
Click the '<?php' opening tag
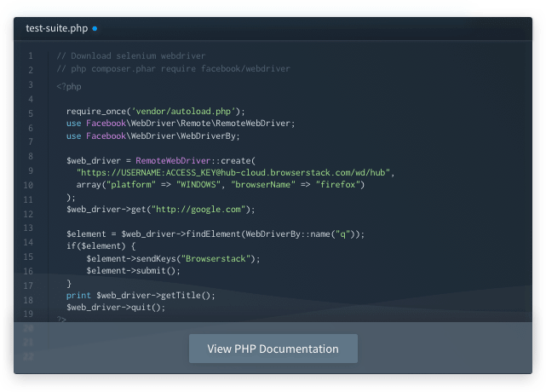click(x=69, y=86)
